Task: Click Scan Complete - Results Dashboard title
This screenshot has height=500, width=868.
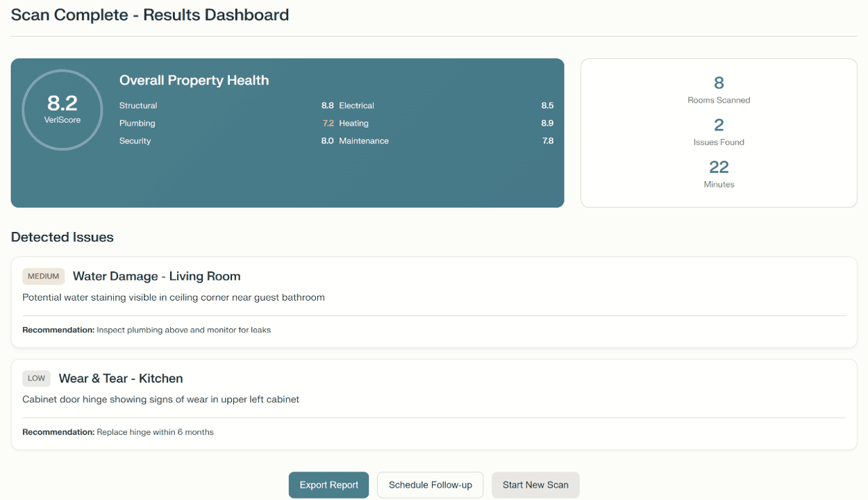Action: click(x=150, y=15)
